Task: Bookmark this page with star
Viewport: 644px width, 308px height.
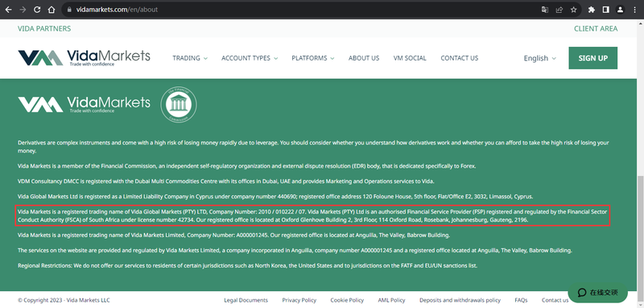Action: pyautogui.click(x=573, y=10)
